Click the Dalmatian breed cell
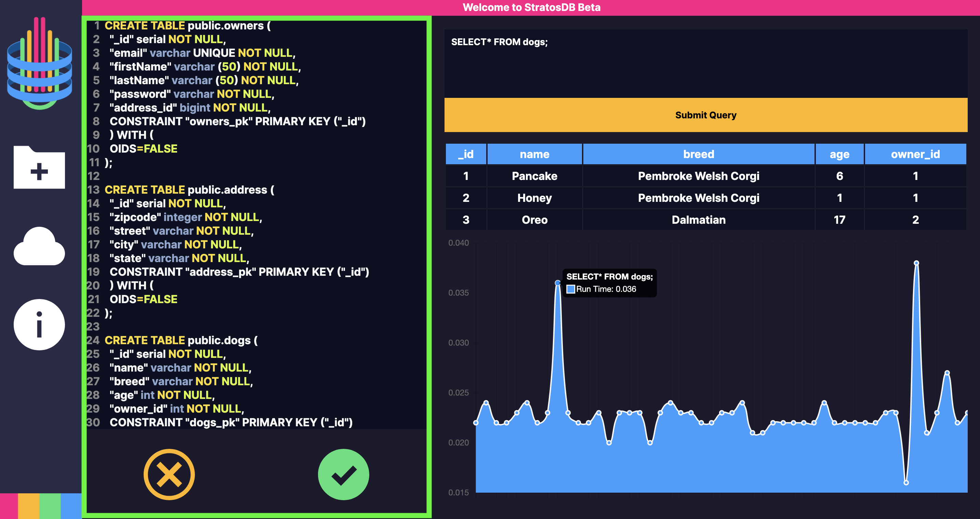The image size is (980, 519). point(699,220)
